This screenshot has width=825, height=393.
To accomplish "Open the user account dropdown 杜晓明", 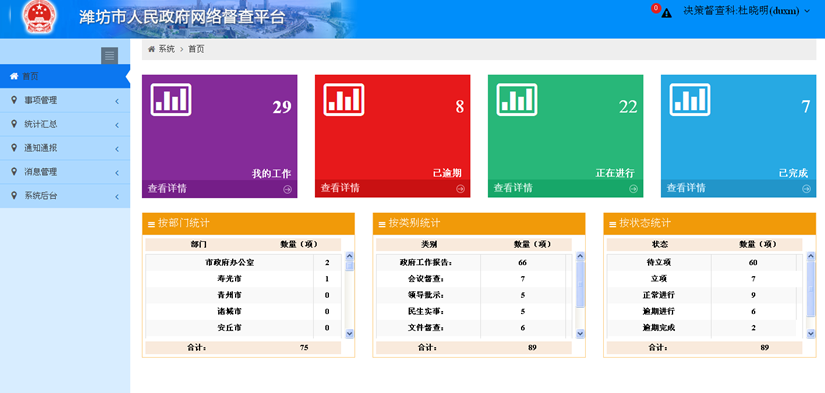I will [747, 11].
